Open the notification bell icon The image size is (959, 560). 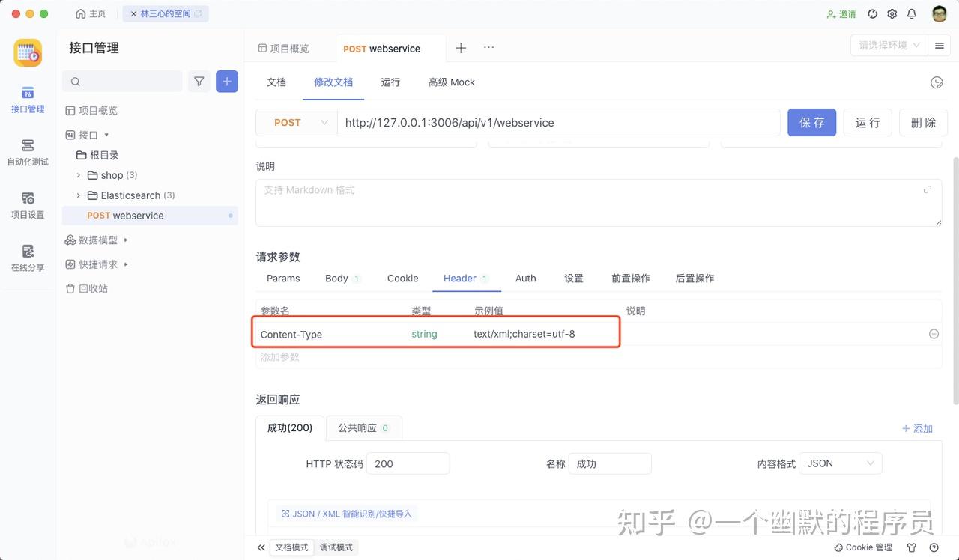(x=911, y=13)
